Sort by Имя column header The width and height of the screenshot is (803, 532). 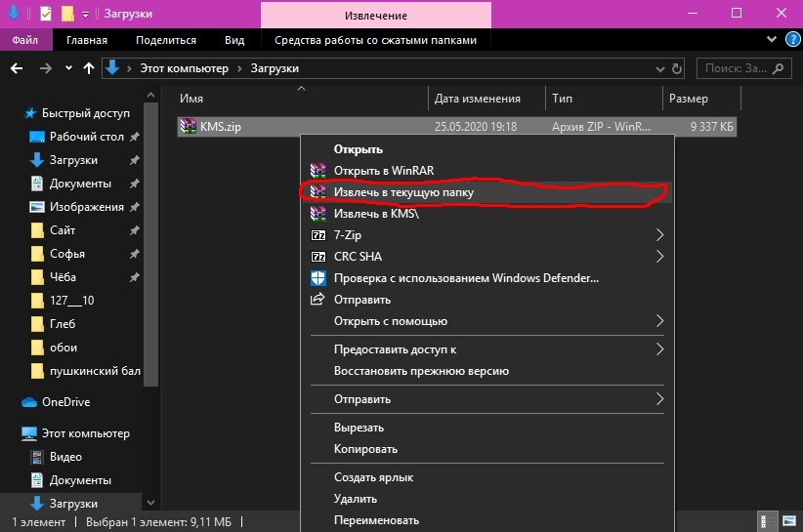302,99
